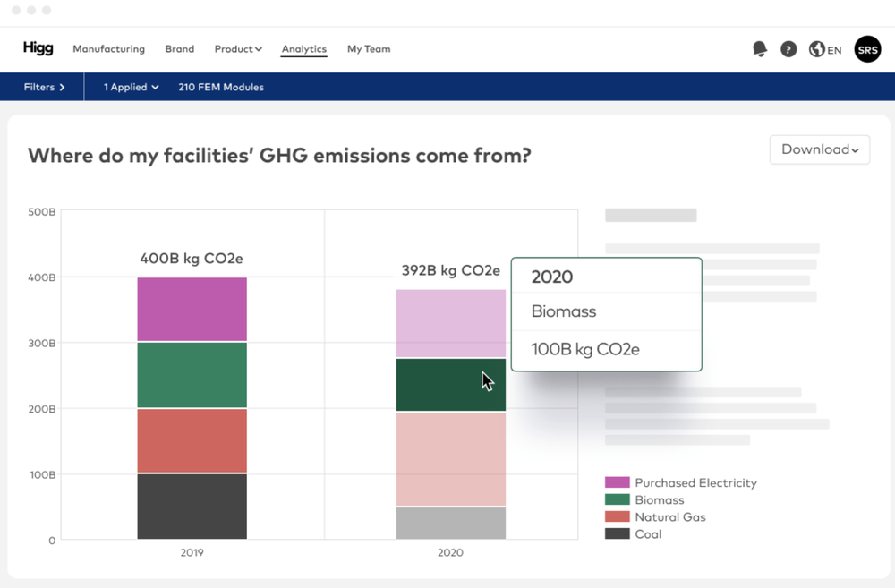This screenshot has width=895, height=588.
Task: Click the 2020 Natural Gas bar segment
Action: pyautogui.click(x=451, y=458)
